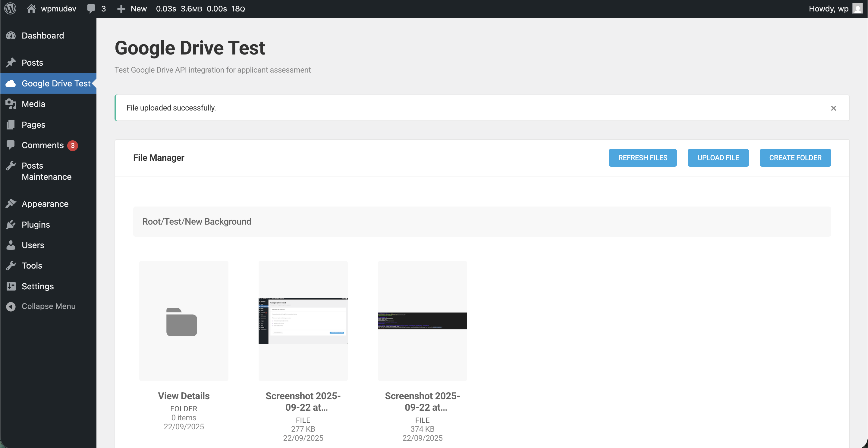Click the '374 KB' file size text
868x448 pixels.
pos(422,429)
